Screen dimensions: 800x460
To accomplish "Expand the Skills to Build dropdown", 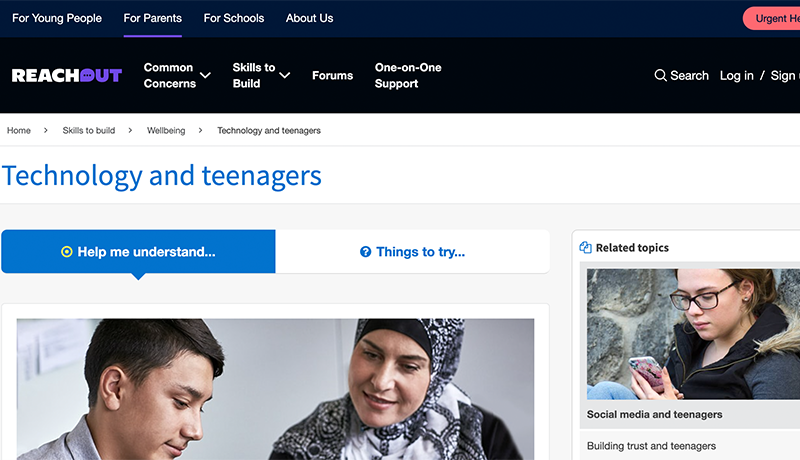I will pyautogui.click(x=284, y=76).
